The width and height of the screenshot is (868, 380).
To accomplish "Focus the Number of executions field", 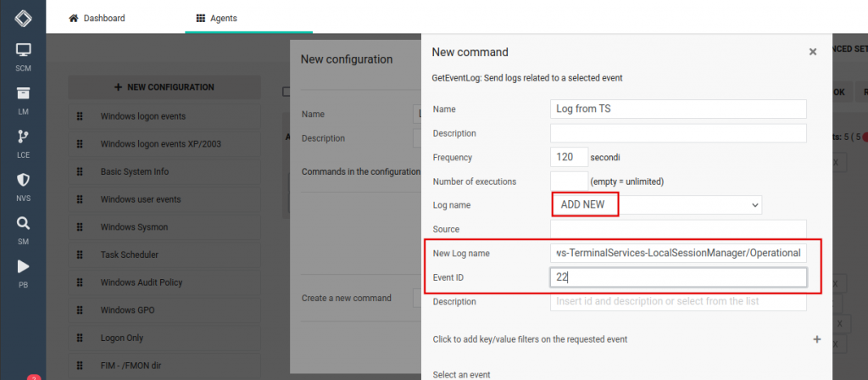I will [x=569, y=182].
